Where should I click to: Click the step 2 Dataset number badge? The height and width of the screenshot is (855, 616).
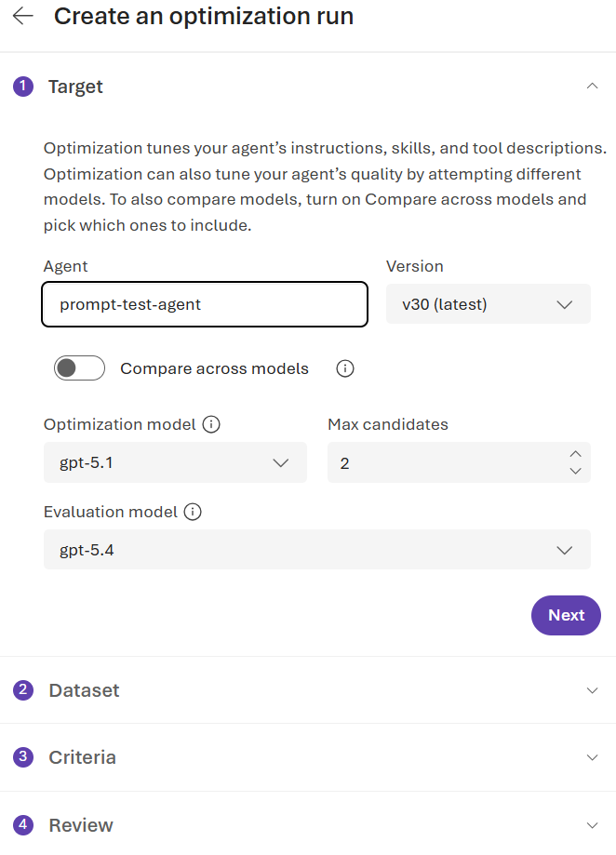pyautogui.click(x=23, y=690)
